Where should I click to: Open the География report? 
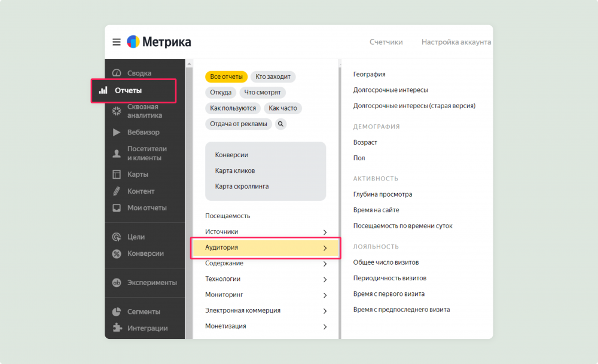click(369, 74)
